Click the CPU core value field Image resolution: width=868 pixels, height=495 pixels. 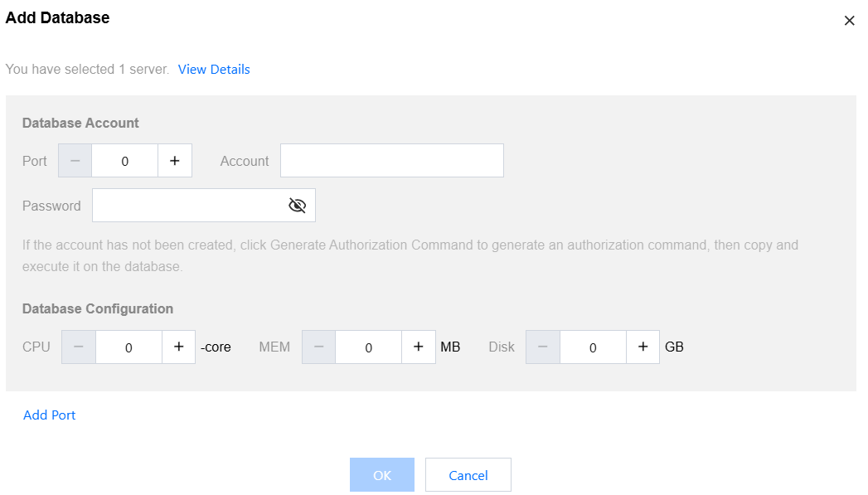[129, 347]
